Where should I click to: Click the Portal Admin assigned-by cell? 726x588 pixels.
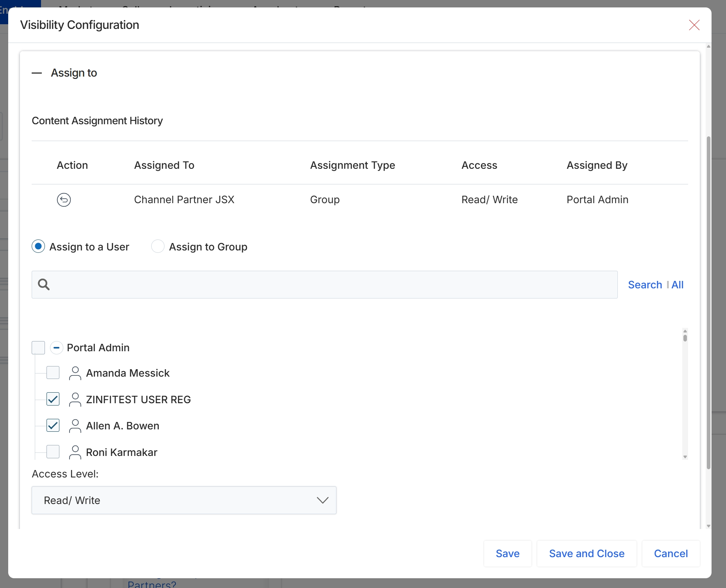click(597, 200)
